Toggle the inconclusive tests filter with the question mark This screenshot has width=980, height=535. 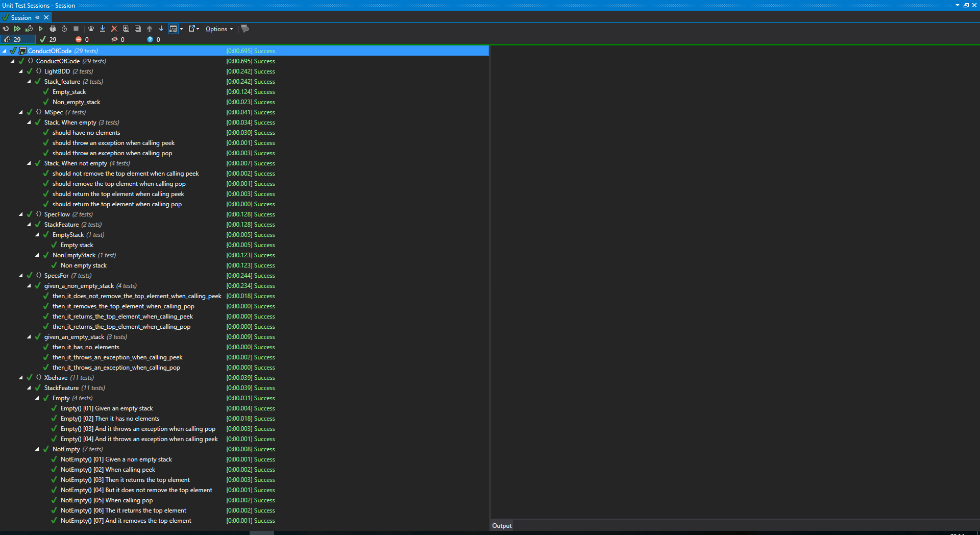(x=154, y=39)
